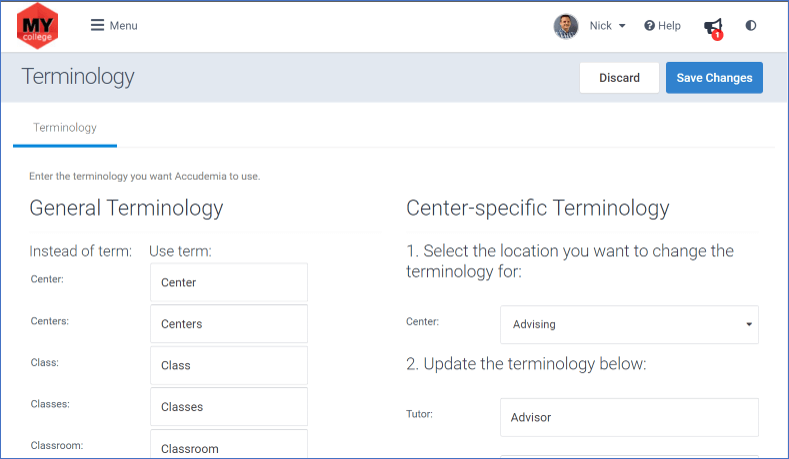Open the Center Advising dropdown

click(629, 325)
